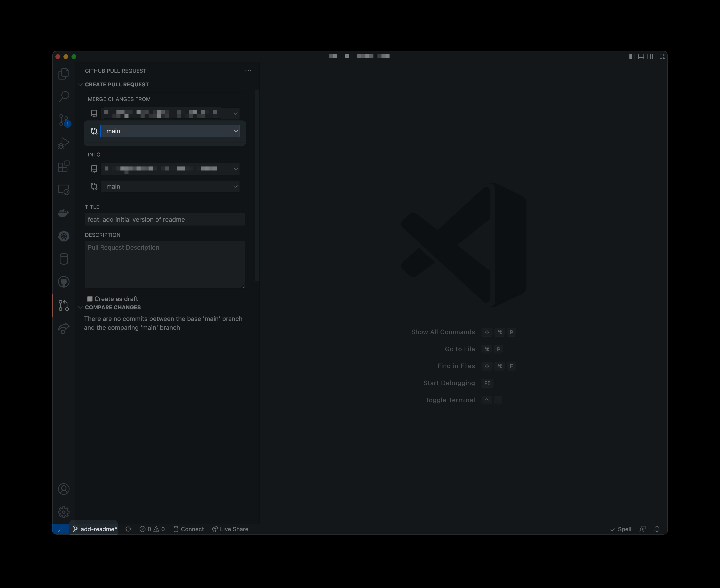
Task: Open the Kubernetes helm wheel icon
Action: point(64,236)
